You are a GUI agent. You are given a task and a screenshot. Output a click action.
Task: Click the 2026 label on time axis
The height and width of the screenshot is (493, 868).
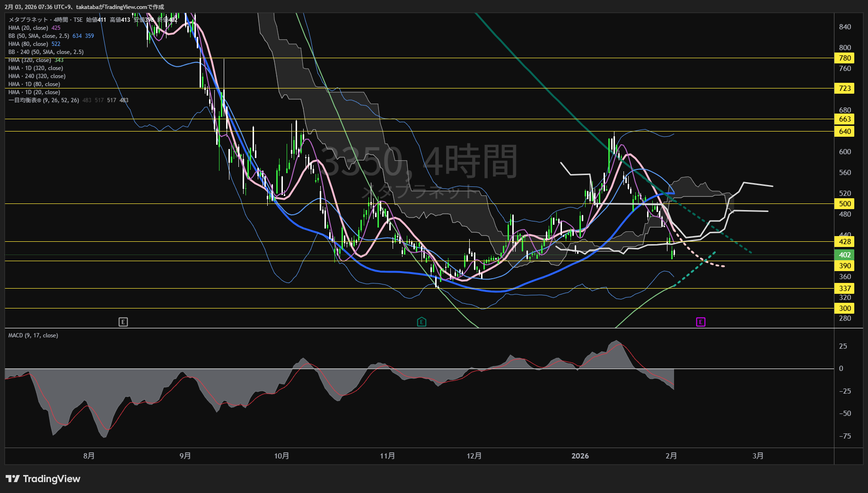click(580, 456)
